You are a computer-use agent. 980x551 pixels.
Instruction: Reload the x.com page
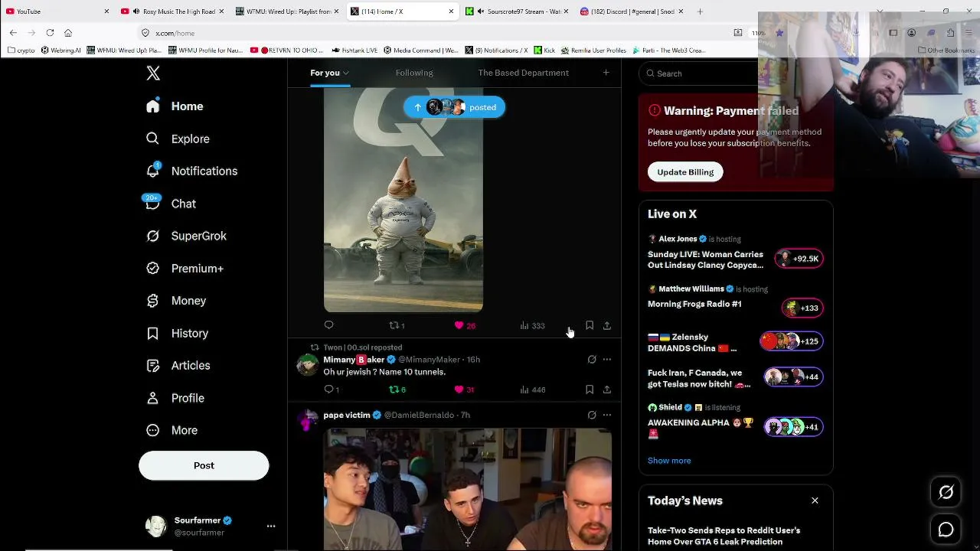pyautogui.click(x=50, y=33)
